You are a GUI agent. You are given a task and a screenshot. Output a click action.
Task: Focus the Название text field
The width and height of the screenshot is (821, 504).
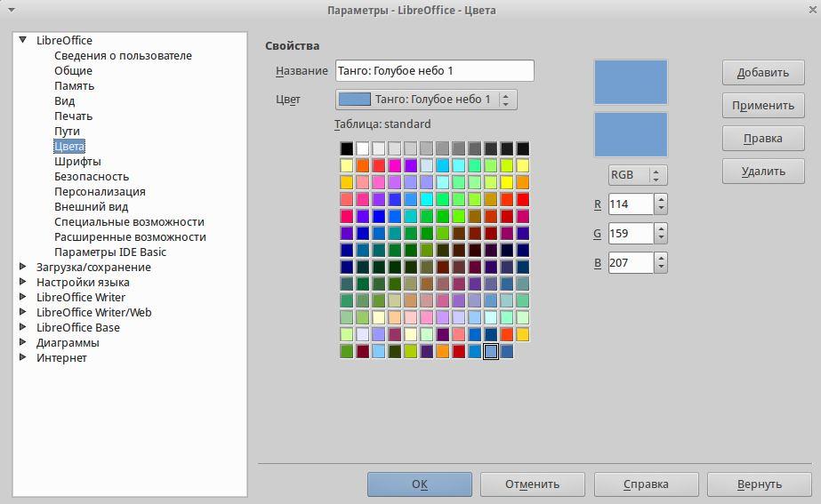click(x=435, y=70)
